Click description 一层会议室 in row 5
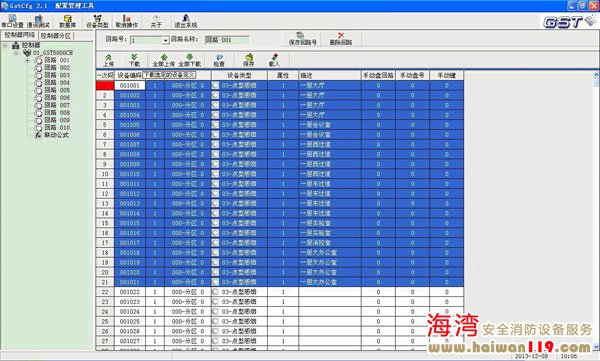The width and height of the screenshot is (600, 361). coord(316,125)
